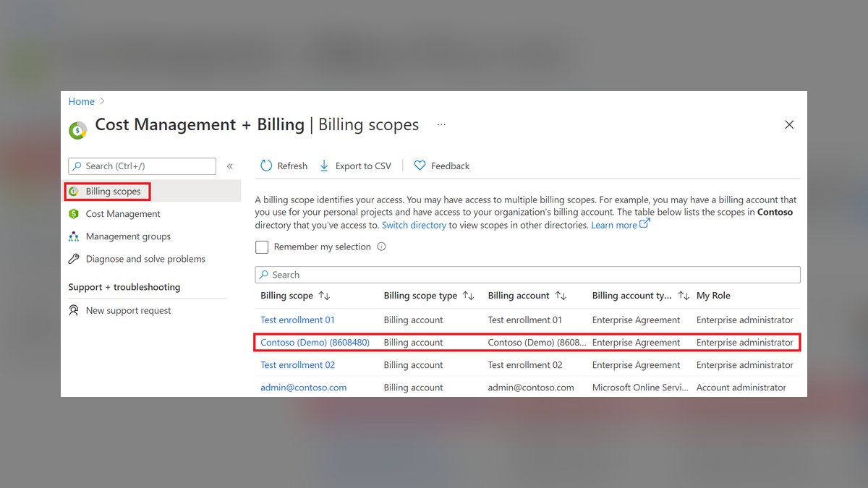Click the Export to CSV download icon

[324, 166]
